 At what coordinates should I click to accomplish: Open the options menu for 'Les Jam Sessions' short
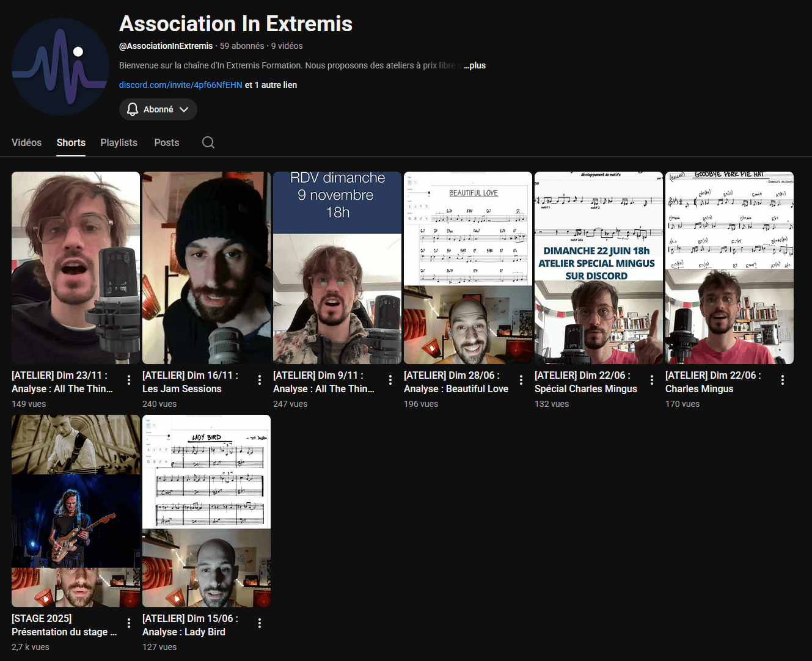(x=259, y=379)
